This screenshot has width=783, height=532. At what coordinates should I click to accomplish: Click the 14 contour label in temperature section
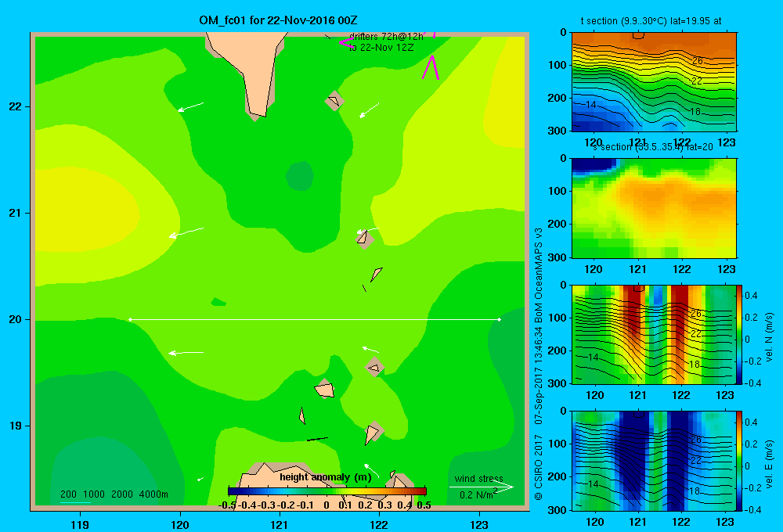coord(590,105)
